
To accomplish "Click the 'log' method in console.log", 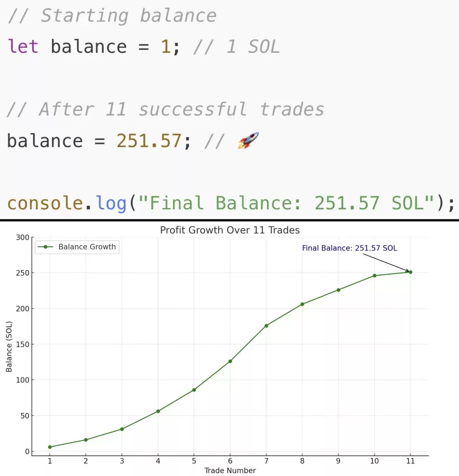I will click(x=111, y=203).
